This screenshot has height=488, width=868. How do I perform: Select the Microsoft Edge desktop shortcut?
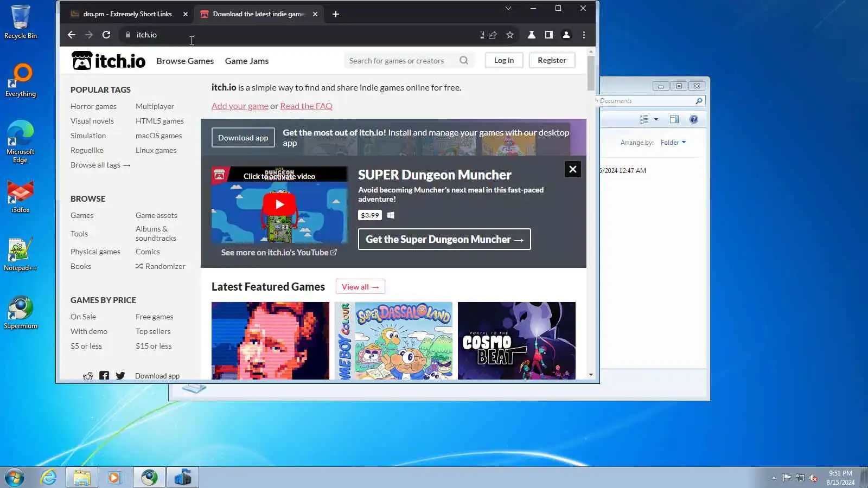pyautogui.click(x=21, y=142)
